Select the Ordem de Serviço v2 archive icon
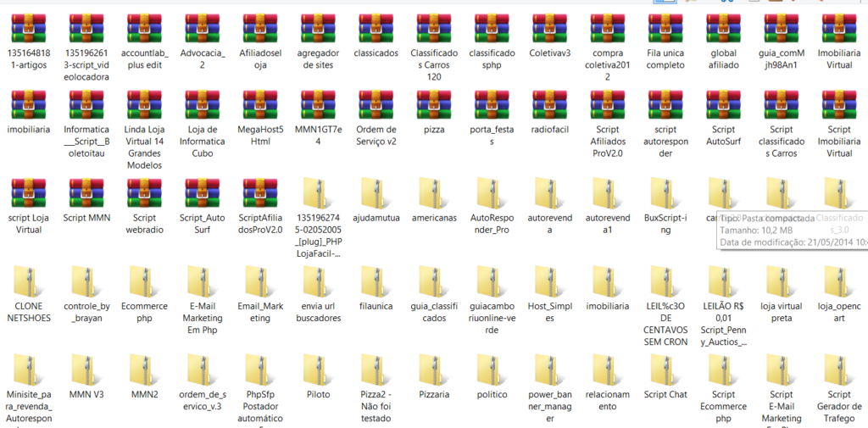 click(376, 104)
